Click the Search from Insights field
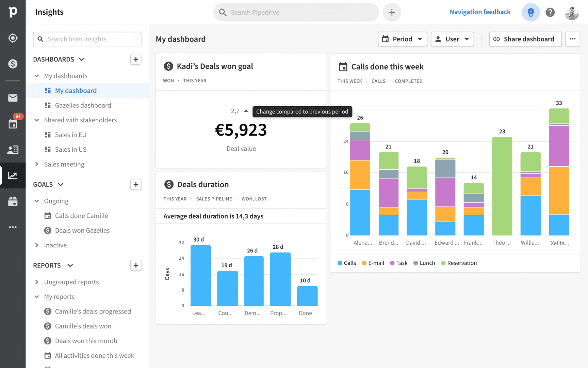The image size is (588, 368). coord(87,39)
